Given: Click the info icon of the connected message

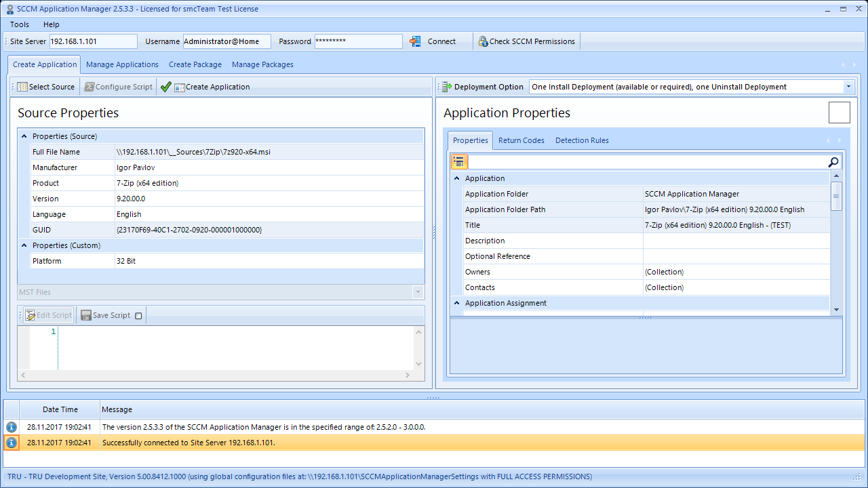Looking at the screenshot, I should (12, 443).
